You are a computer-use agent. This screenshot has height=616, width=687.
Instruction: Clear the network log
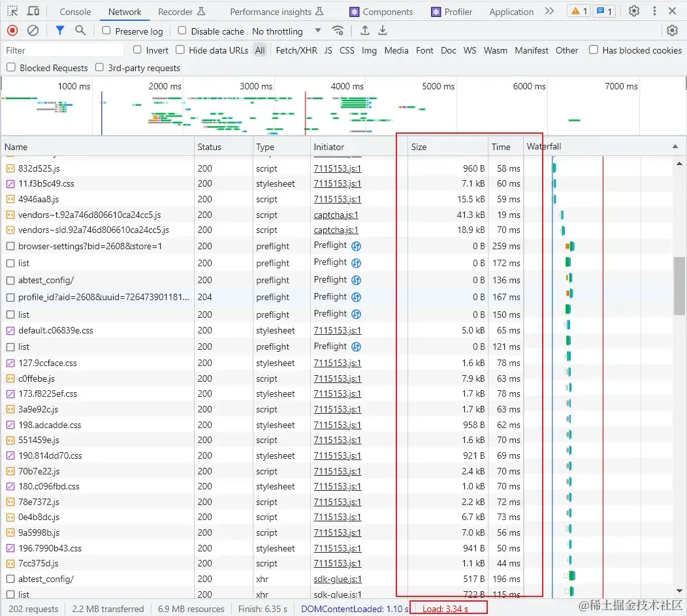(33, 31)
